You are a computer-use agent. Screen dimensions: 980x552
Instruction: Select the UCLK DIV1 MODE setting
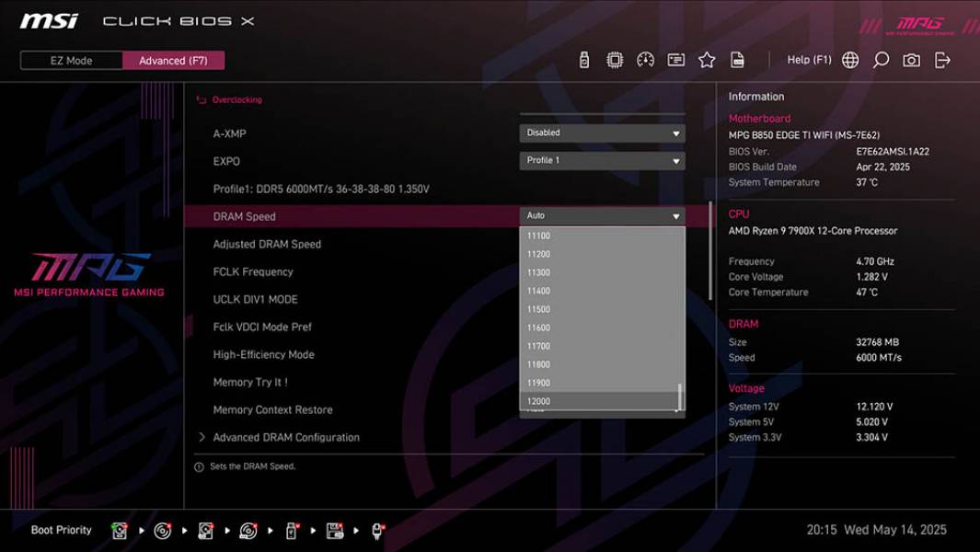coord(255,299)
